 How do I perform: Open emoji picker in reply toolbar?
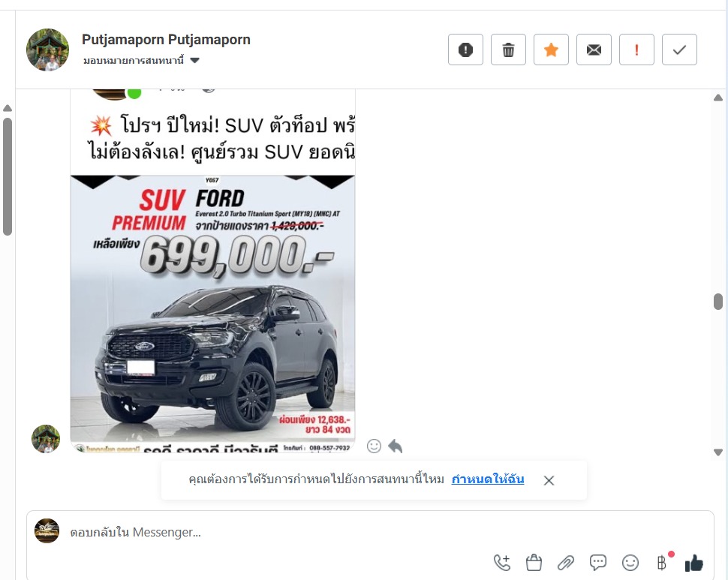point(630,563)
